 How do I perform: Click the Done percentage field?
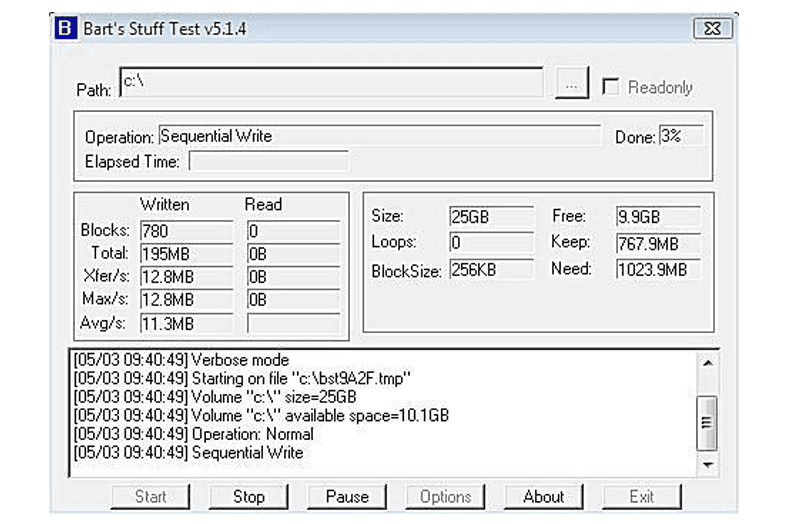[x=681, y=136]
